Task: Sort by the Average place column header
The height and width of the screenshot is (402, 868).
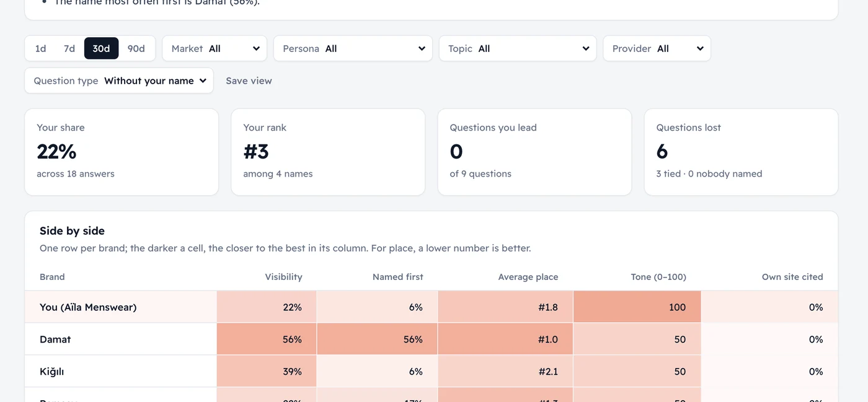Action: pos(528,277)
